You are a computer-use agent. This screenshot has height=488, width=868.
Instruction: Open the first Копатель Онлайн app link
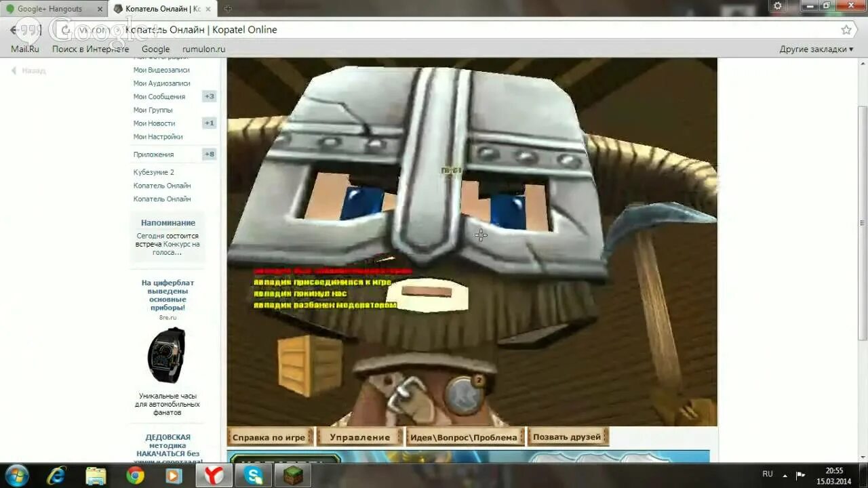point(161,186)
